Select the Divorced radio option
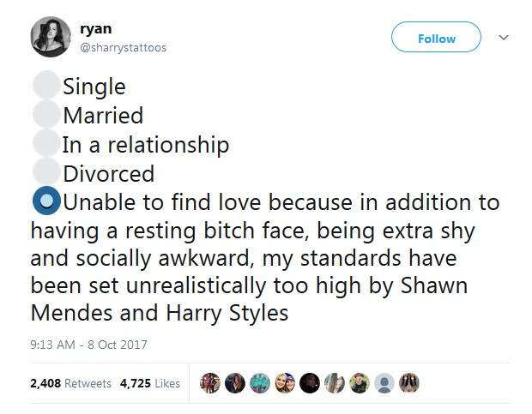532x414 pixels. point(45,173)
